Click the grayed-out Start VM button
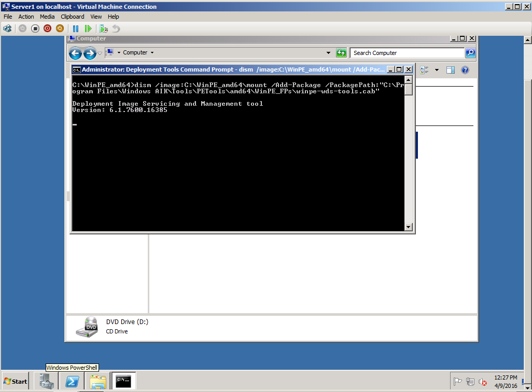The image size is (532, 392). (22, 29)
